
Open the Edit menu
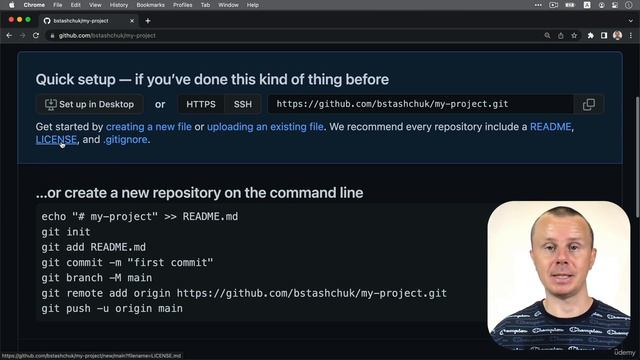(76, 5)
